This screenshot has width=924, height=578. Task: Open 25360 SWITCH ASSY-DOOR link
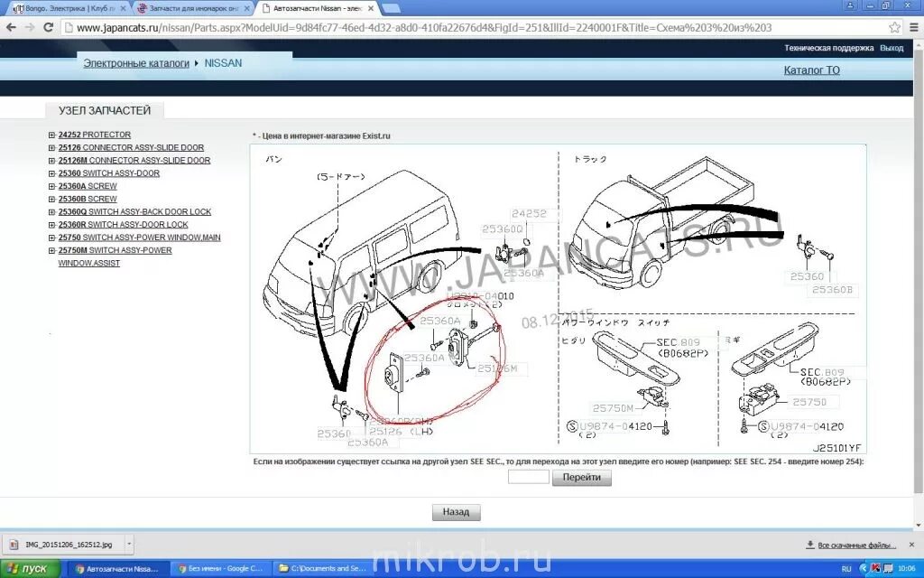point(108,173)
